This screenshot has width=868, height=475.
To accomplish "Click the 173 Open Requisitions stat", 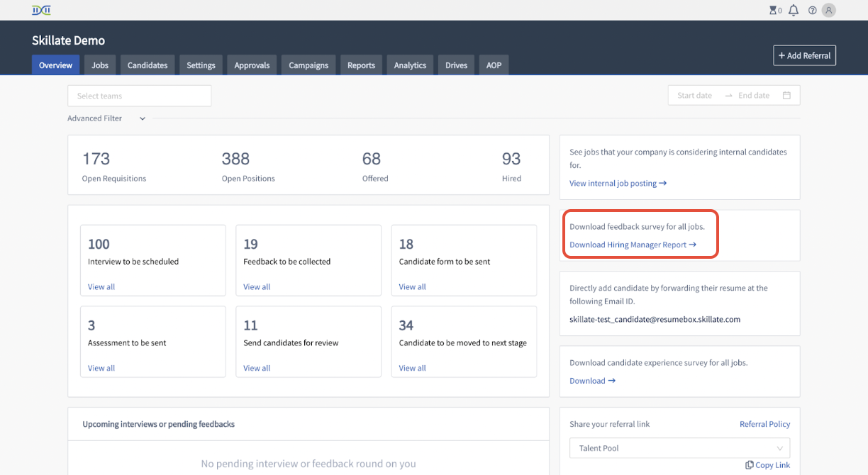I will (x=114, y=166).
